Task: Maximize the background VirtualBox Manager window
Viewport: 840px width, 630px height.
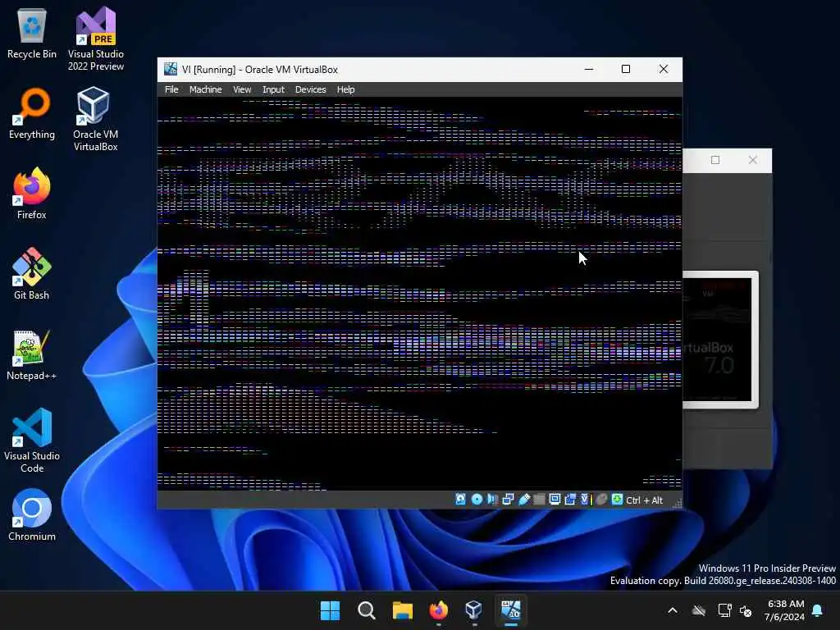Action: (x=715, y=160)
